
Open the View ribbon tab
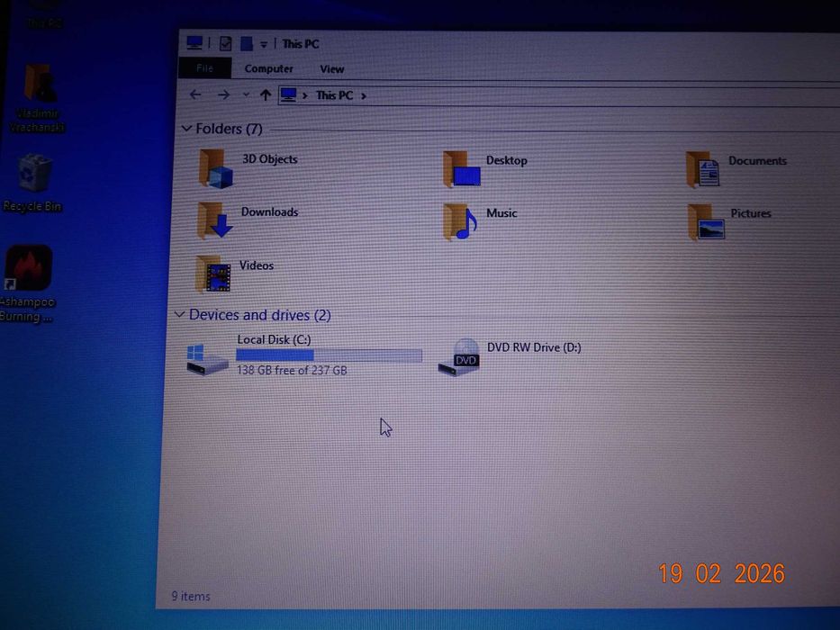[x=331, y=69]
